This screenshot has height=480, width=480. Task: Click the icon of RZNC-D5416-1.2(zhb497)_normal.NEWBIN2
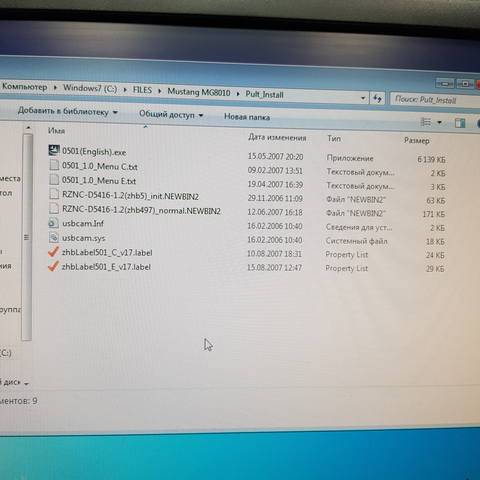click(x=54, y=209)
